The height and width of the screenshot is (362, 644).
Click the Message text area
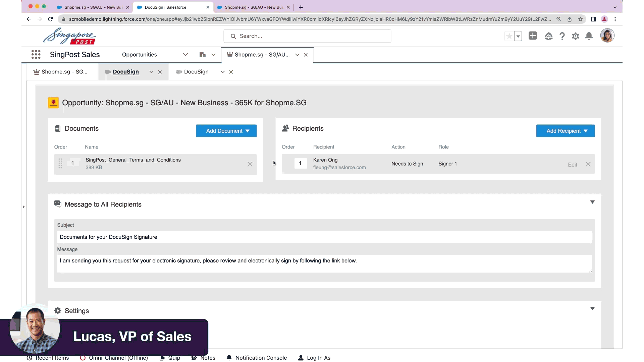(x=324, y=264)
